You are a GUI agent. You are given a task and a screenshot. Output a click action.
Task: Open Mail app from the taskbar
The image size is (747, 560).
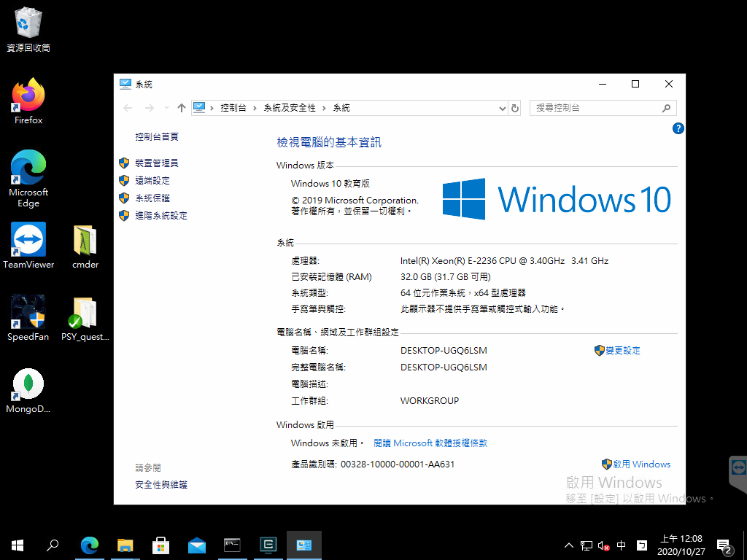[196, 545]
